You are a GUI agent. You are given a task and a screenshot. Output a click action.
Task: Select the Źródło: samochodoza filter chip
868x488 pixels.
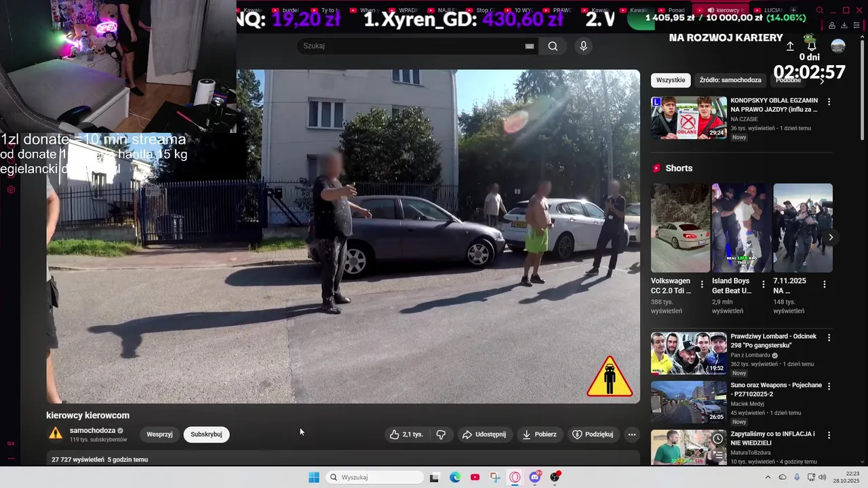click(730, 80)
